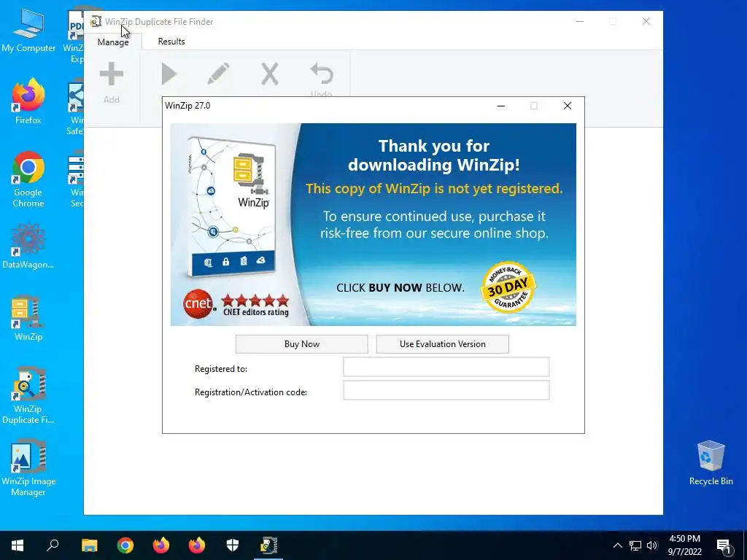Select the WinZip Image Manager desktop shortcut

(28, 467)
